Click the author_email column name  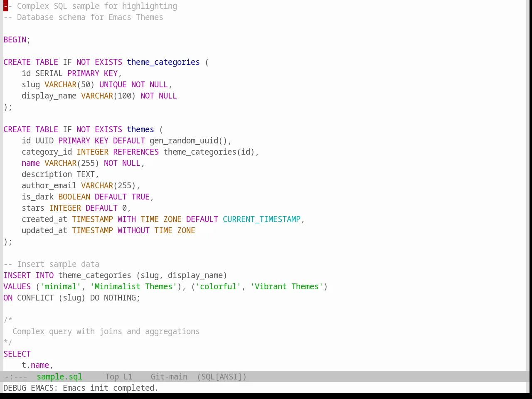click(x=49, y=185)
